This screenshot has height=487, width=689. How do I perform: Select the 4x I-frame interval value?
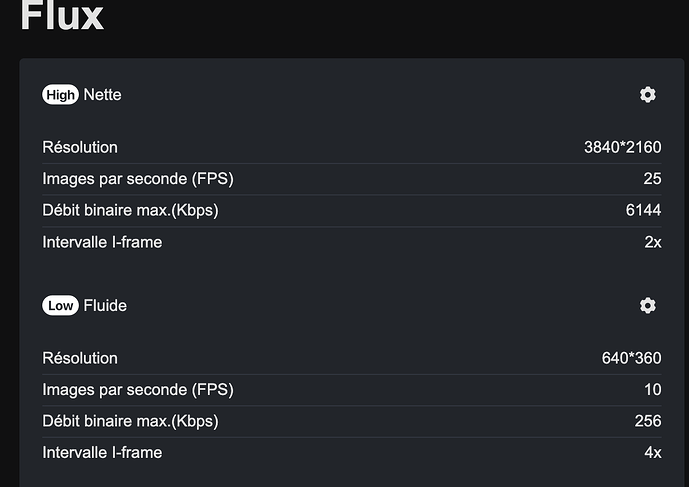(x=652, y=453)
